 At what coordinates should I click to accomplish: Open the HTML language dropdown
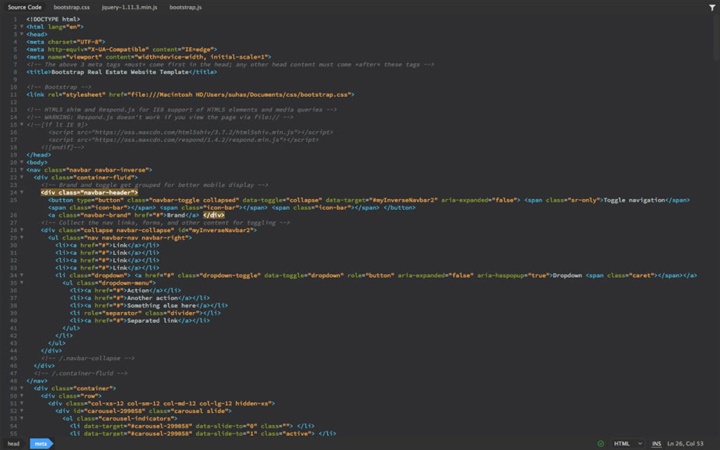pyautogui.click(x=628, y=444)
